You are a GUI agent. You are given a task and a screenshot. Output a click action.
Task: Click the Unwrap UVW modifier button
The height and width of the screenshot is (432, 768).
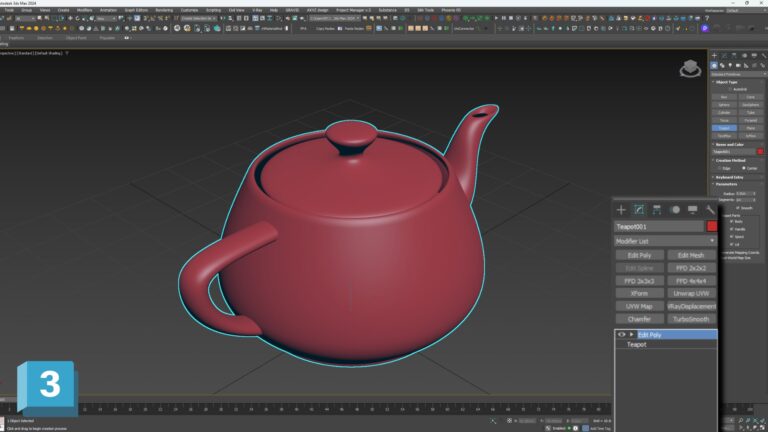tap(691, 294)
